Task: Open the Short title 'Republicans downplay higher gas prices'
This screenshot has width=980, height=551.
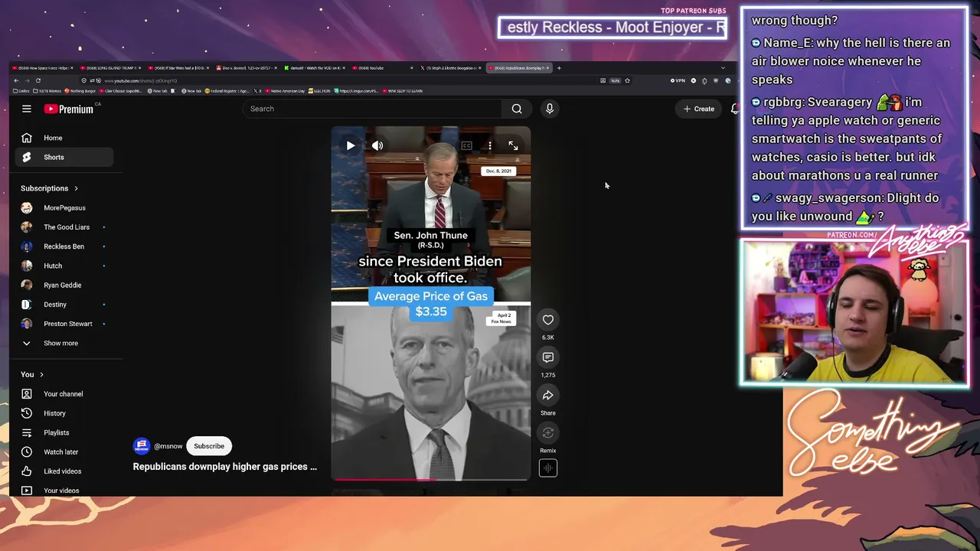Action: click(225, 467)
